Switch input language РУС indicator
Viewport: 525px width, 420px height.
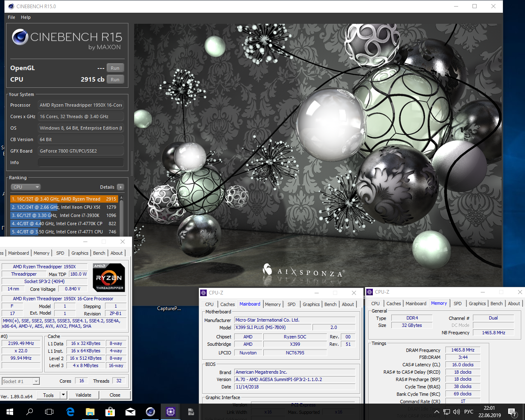coord(469,412)
